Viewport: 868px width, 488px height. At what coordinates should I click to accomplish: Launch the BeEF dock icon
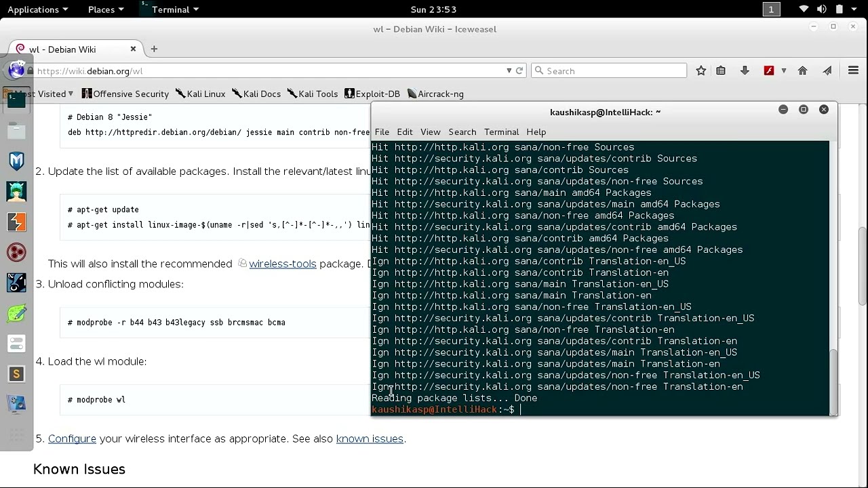tap(16, 283)
